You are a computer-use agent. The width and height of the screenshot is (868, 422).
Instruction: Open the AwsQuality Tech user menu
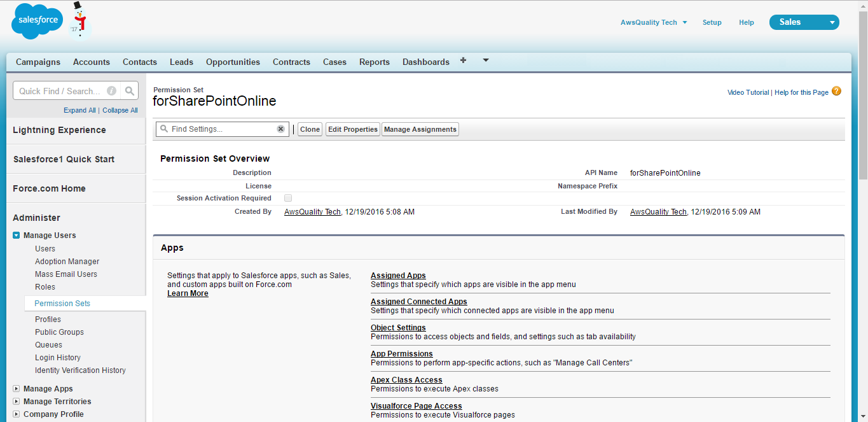coord(654,22)
